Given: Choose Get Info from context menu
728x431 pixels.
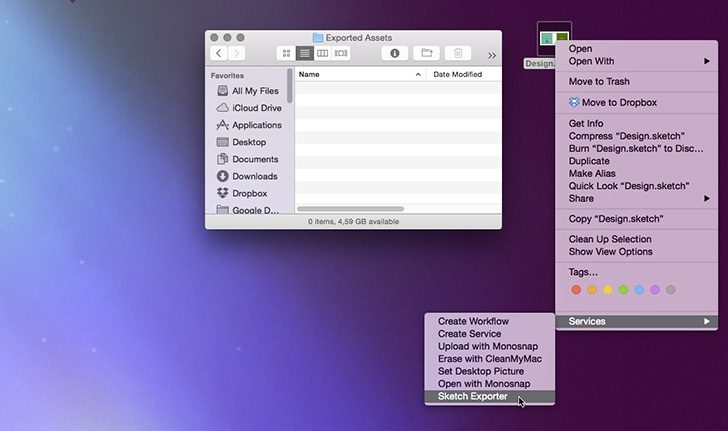Looking at the screenshot, I should [637, 124].
